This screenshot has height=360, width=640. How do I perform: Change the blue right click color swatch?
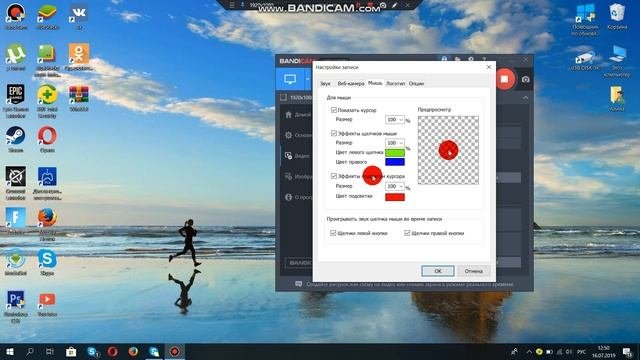coord(395,162)
